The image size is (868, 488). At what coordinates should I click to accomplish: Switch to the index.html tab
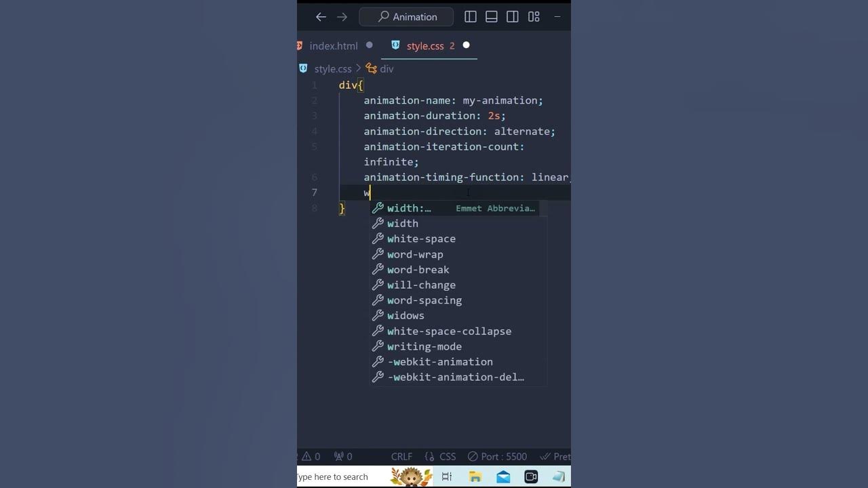point(334,45)
